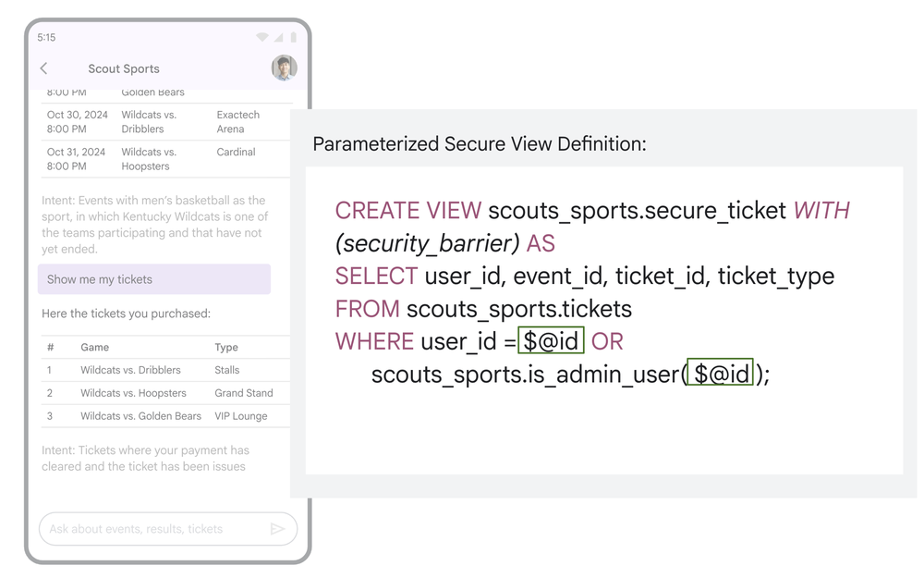Open the user profile avatar

coord(284,68)
